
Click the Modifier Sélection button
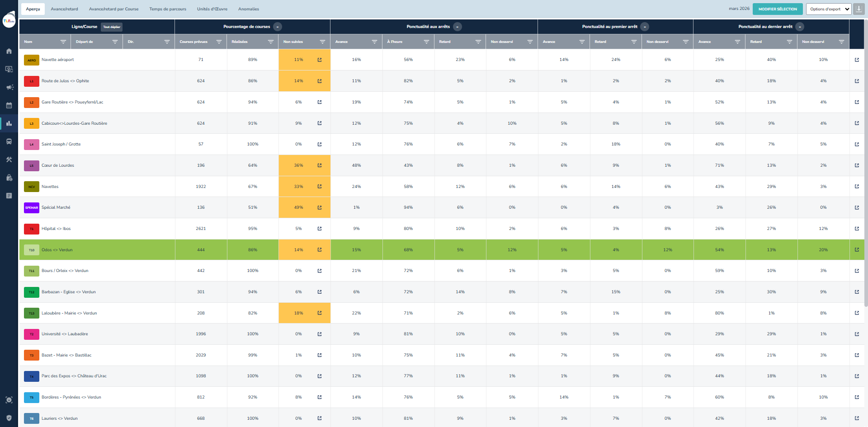(778, 9)
